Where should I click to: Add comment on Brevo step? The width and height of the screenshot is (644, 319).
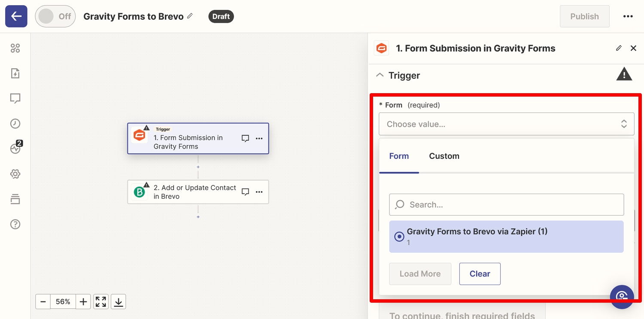tap(245, 192)
